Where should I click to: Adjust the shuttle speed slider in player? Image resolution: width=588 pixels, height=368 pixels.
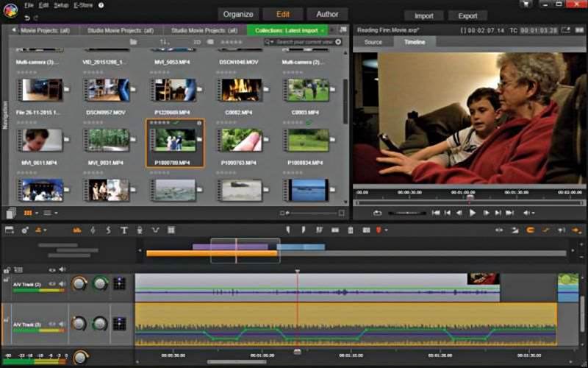tap(407, 213)
